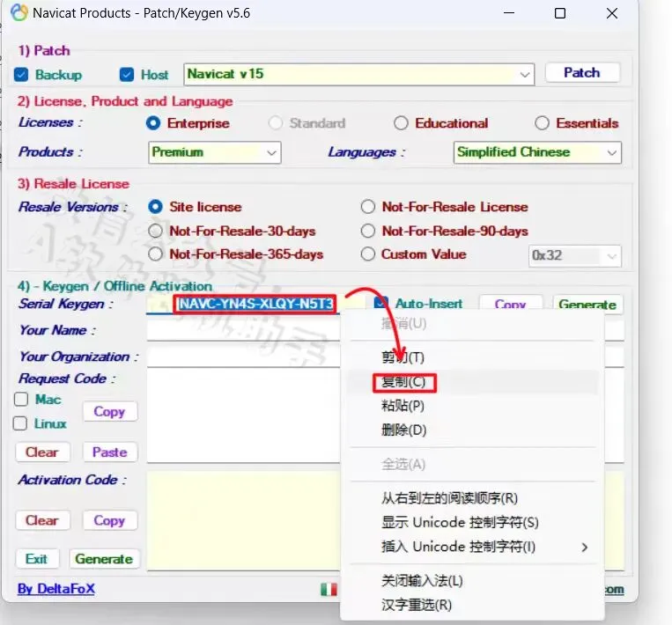Click Copy button next to Auto-Insert

(x=511, y=304)
